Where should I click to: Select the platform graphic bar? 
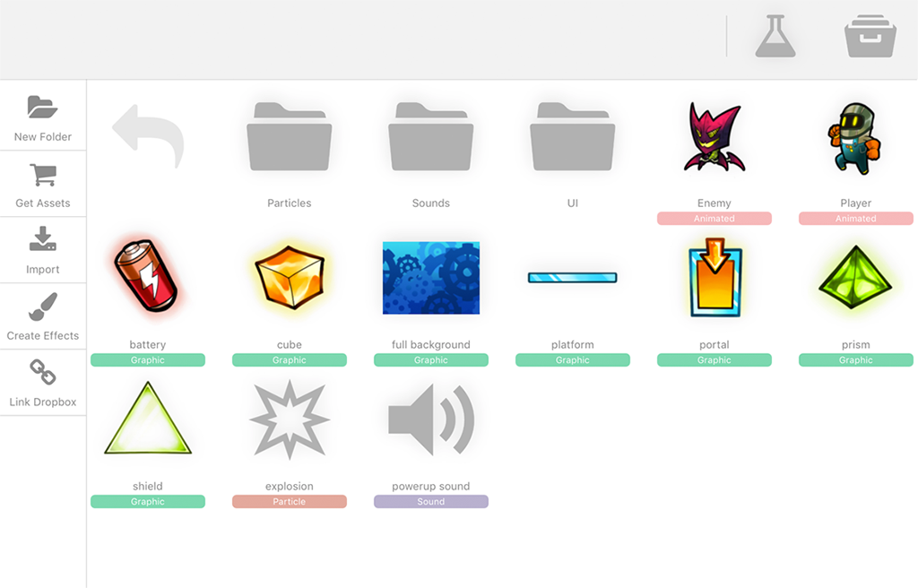click(x=573, y=278)
